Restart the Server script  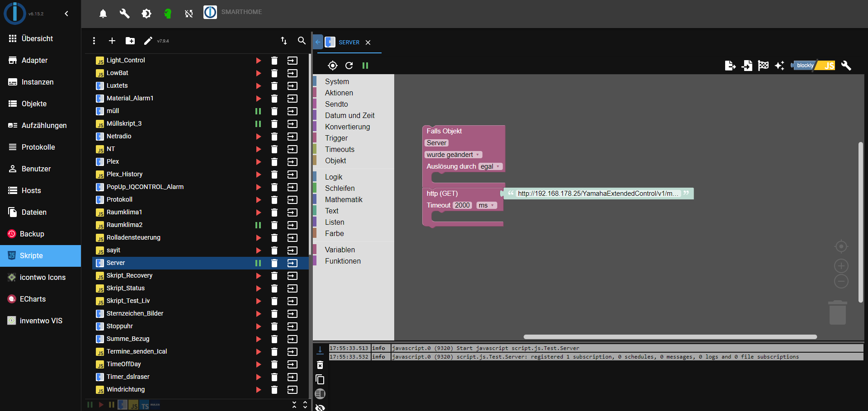349,66
